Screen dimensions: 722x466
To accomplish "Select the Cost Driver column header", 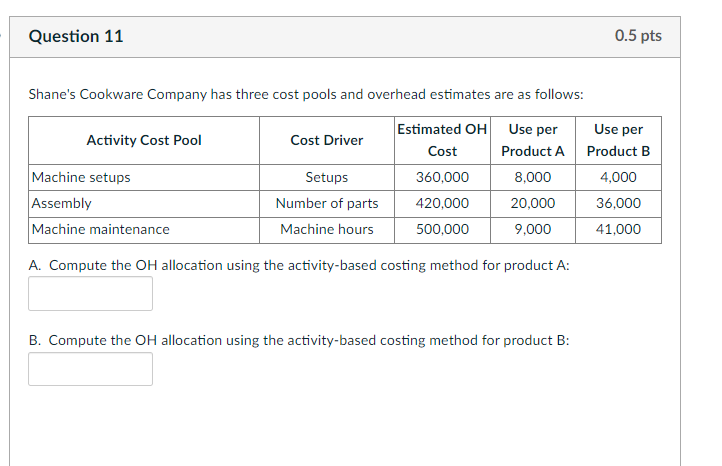I will pos(327,140).
